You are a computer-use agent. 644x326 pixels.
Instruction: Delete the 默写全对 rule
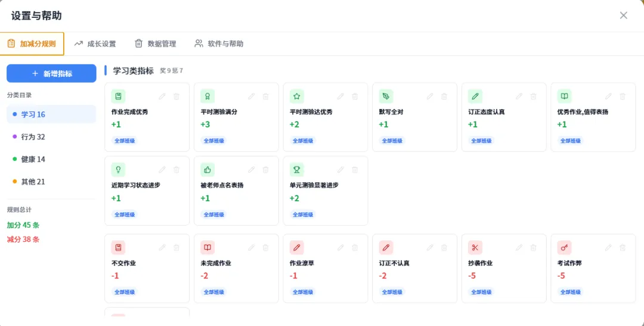pos(444,97)
